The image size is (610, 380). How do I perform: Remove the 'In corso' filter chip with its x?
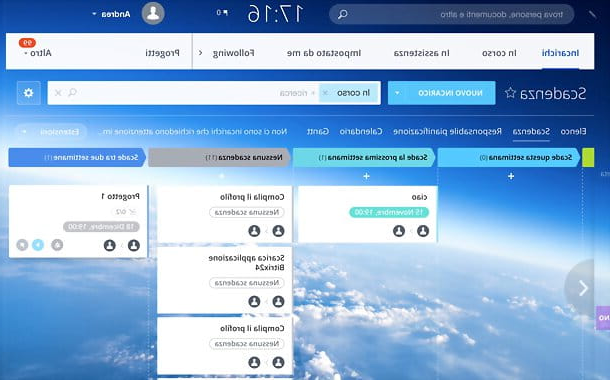[326, 93]
